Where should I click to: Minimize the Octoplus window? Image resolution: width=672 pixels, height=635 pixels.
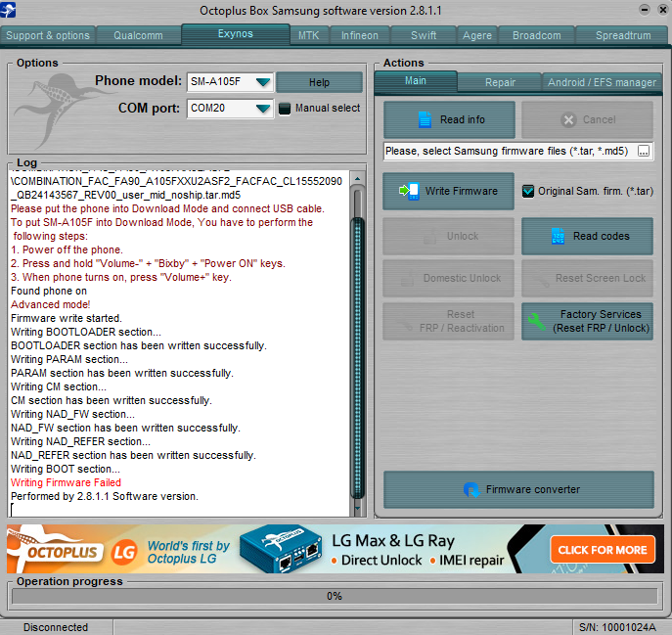pos(644,10)
